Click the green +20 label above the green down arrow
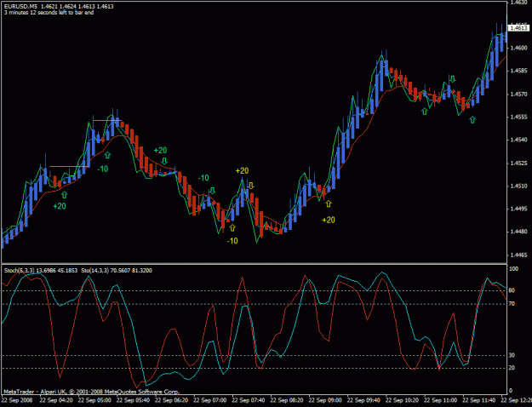This screenshot has width=532, height=407. pyautogui.click(x=161, y=150)
